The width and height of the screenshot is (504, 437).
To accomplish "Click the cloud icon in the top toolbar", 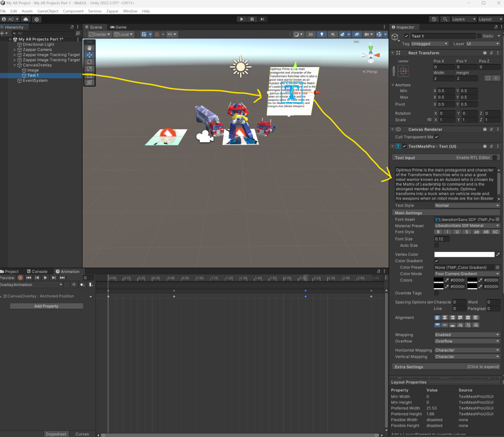I will point(26,19).
